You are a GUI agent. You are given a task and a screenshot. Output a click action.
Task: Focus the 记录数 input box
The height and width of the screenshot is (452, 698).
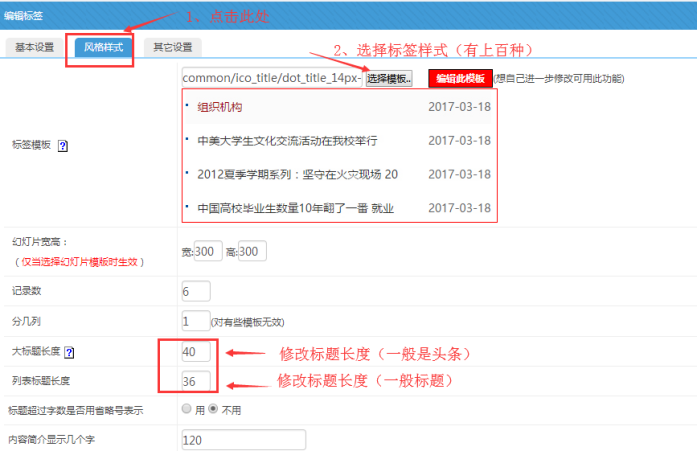196,291
